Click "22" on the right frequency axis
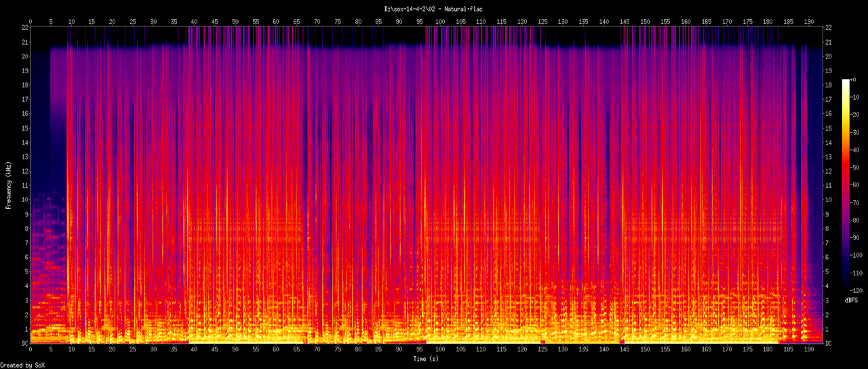Viewport: 868px width, 369px height. pyautogui.click(x=829, y=27)
